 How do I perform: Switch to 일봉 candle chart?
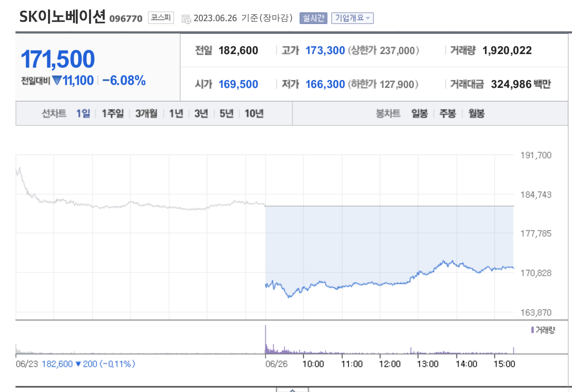(x=419, y=113)
